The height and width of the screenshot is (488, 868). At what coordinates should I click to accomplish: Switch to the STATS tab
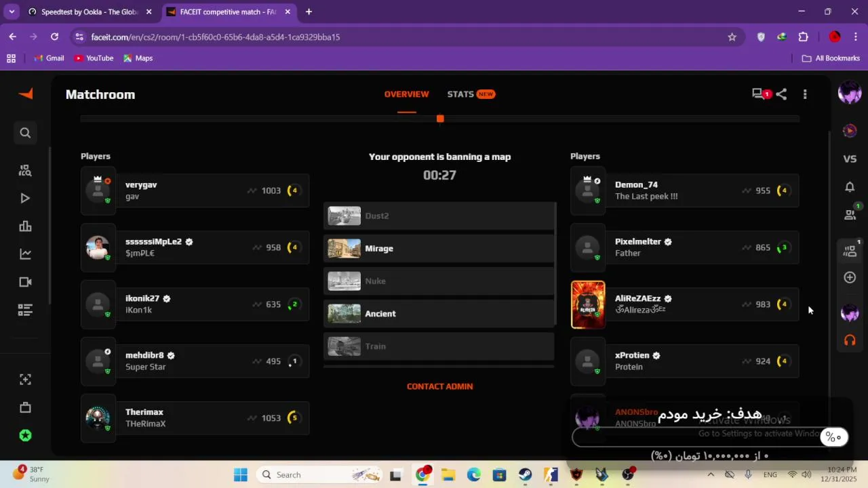[x=471, y=94]
